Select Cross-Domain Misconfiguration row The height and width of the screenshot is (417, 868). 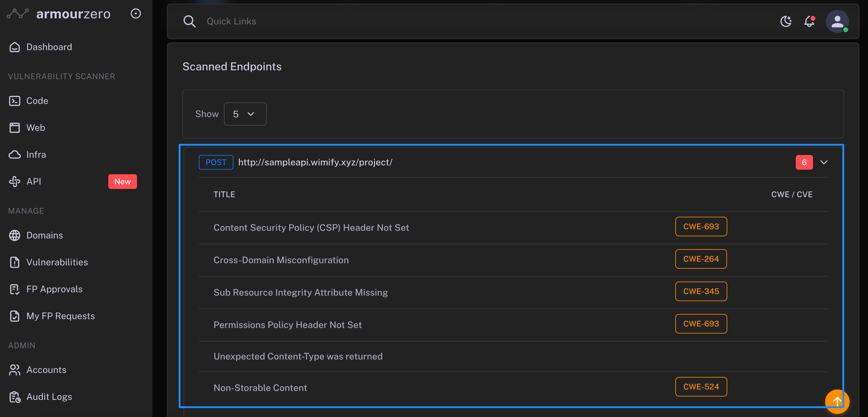pyautogui.click(x=281, y=260)
